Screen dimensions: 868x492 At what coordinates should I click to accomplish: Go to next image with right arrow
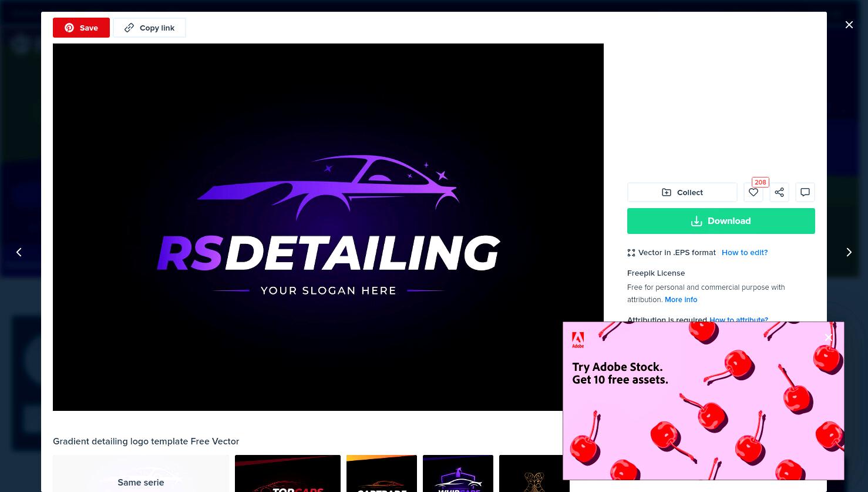point(849,252)
